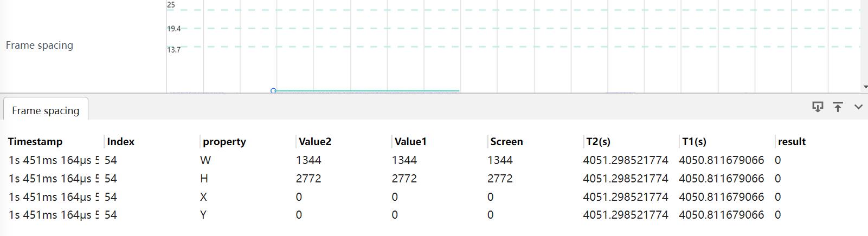Click the blue circle marker on the timeline
The width and height of the screenshot is (868, 236).
273,90
